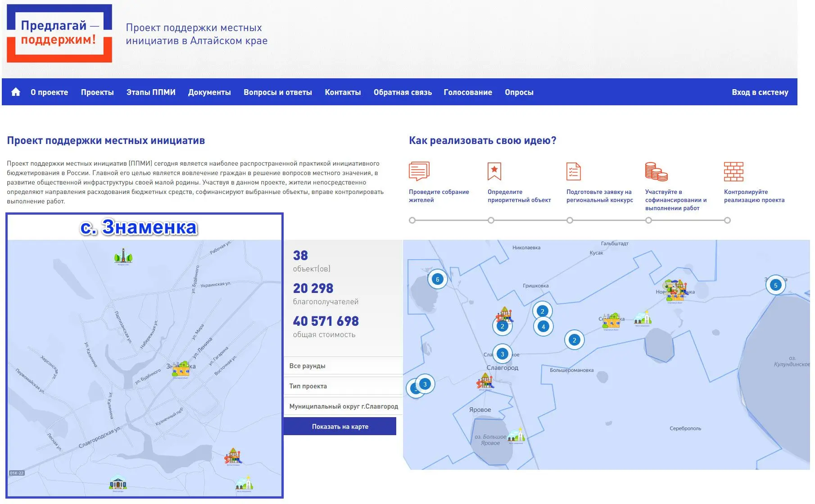Image resolution: width=815 pixels, height=504 pixels.
Task: Select 'Документы' in navigation
Action: tap(209, 92)
